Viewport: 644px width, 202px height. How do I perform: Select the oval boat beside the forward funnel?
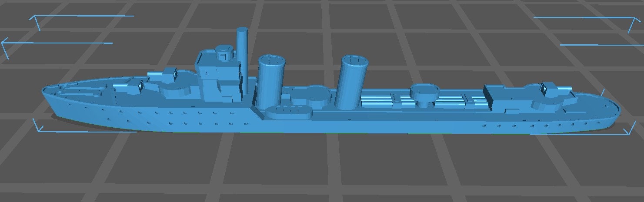(x=288, y=112)
